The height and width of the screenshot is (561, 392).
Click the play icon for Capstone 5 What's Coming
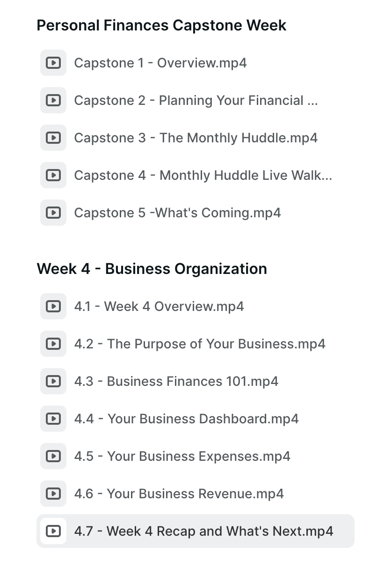click(x=53, y=213)
